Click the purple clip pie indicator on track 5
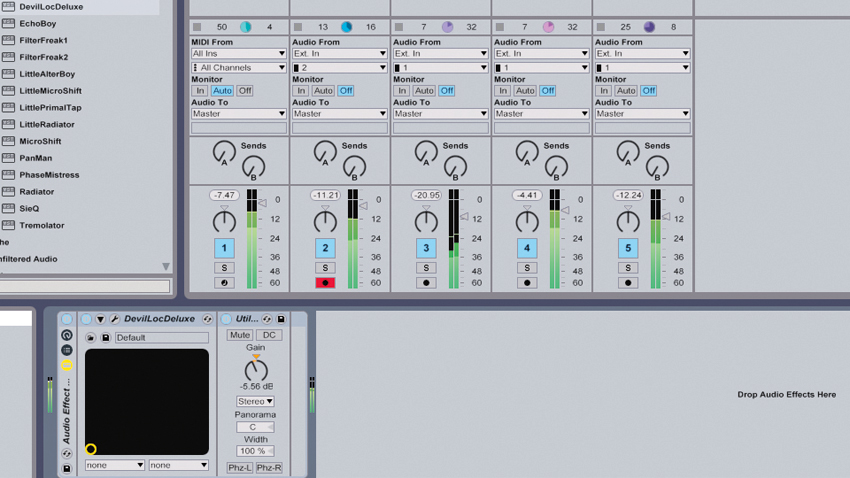 649,27
